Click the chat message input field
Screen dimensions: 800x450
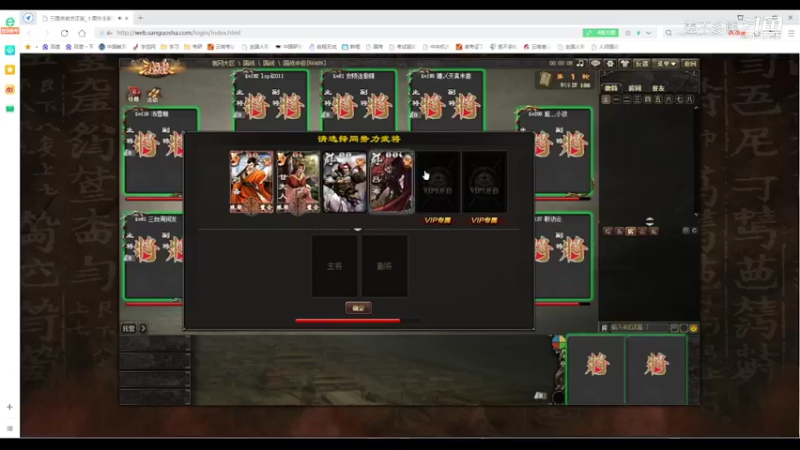point(638,328)
